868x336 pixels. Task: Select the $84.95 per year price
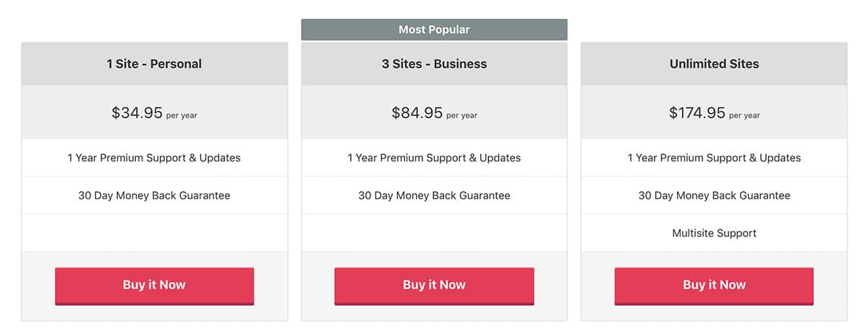click(x=434, y=113)
